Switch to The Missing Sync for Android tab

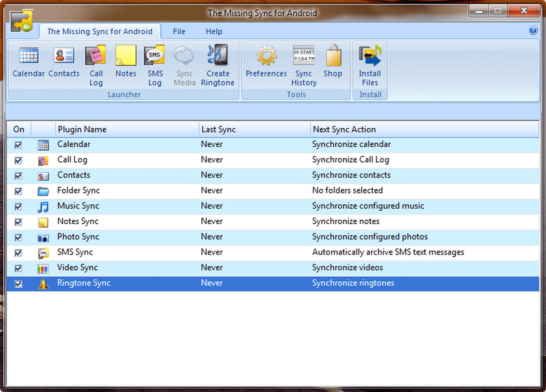coord(100,31)
